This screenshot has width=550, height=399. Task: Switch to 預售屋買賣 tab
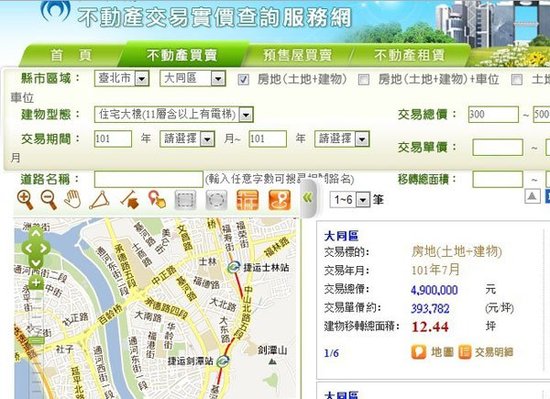point(297,55)
